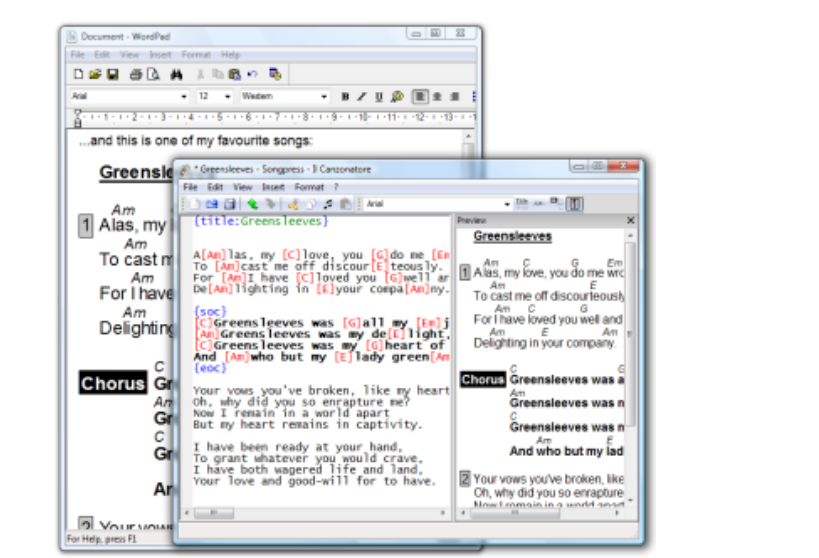Click Songpress editor horizontal scrollbar thumb
819x558 pixels.
click(214, 513)
